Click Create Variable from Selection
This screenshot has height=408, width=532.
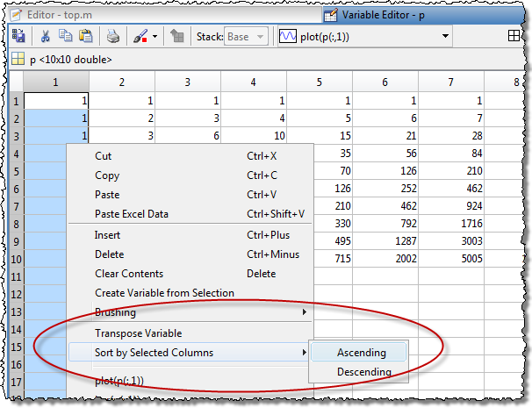[164, 293]
